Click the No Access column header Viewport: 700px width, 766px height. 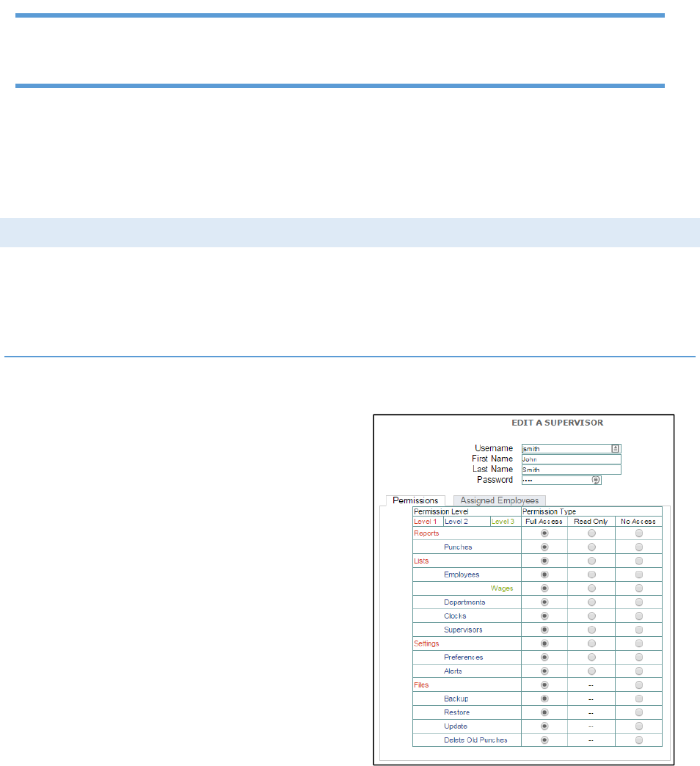[638, 521]
